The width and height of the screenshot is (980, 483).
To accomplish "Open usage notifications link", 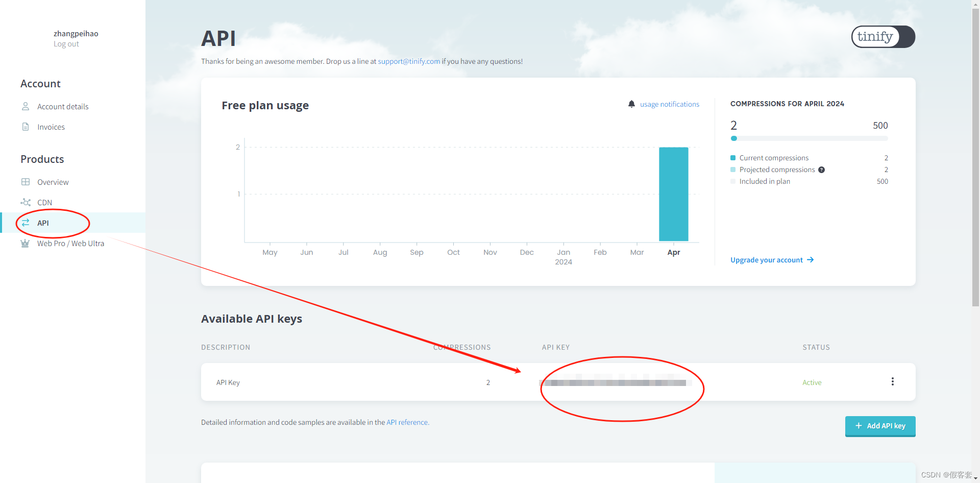I will click(x=670, y=104).
